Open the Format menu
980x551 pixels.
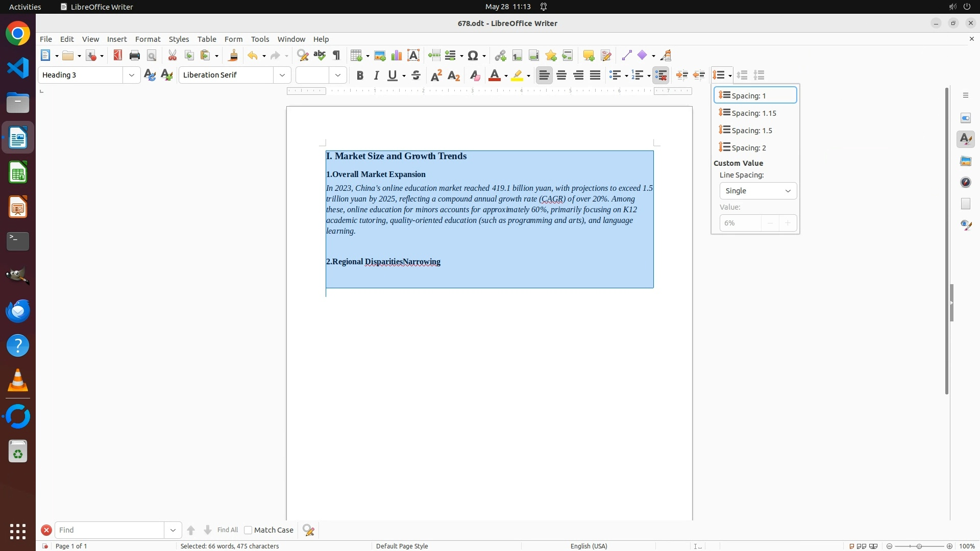pyautogui.click(x=148, y=39)
